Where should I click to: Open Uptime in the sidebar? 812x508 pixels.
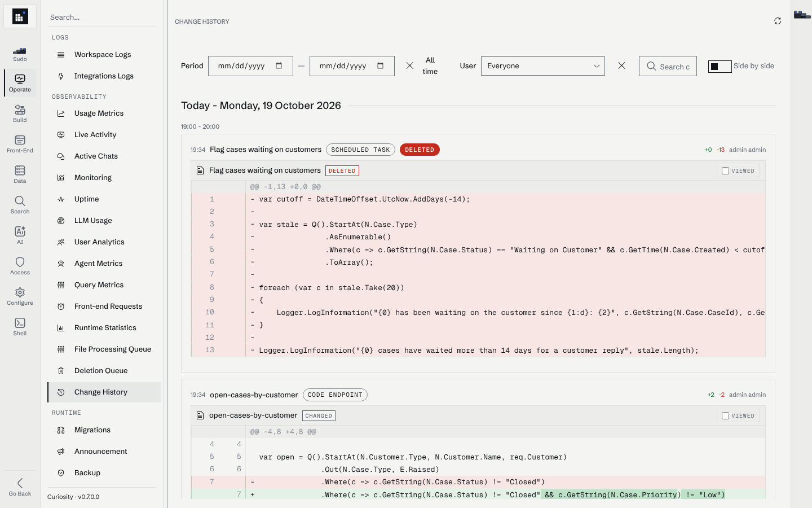click(104, 199)
